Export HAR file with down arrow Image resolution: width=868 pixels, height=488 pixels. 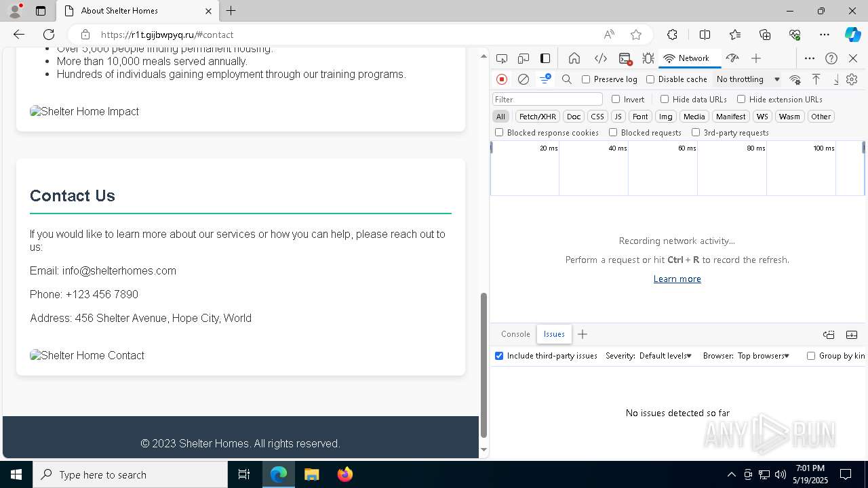tap(836, 79)
